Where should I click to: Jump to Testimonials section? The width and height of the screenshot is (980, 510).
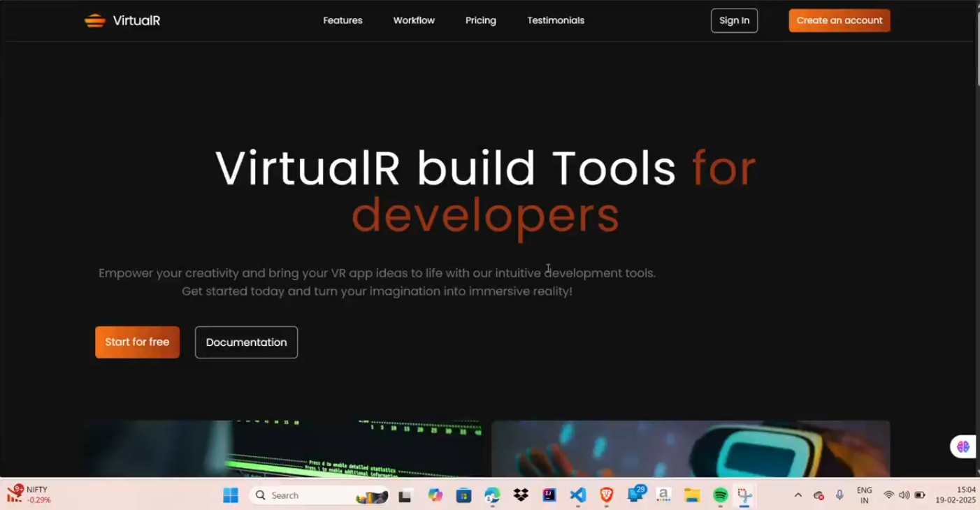[556, 21]
